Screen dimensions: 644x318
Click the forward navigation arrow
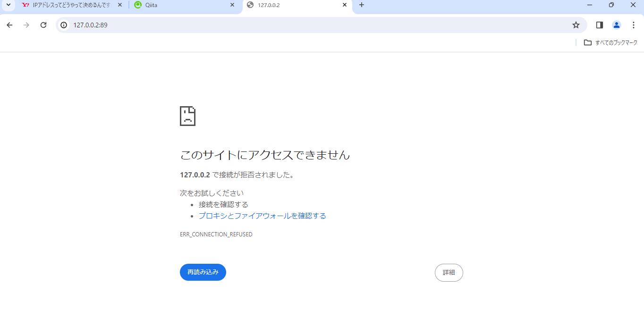pyautogui.click(x=26, y=25)
